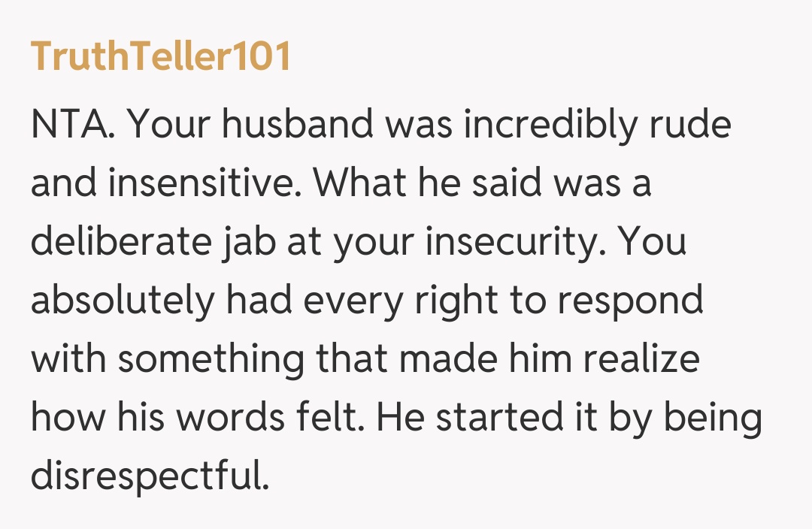
Task: Click the word "something" in the comment
Action: point(212,360)
